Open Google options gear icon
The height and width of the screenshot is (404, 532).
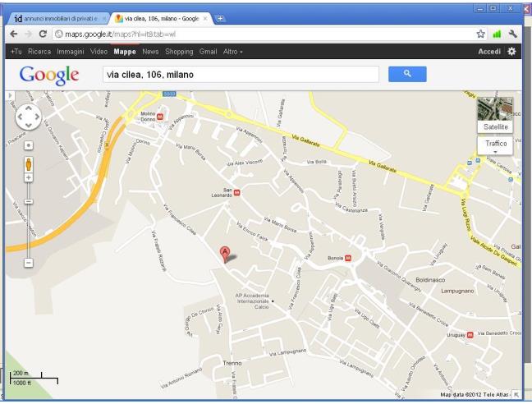511,51
